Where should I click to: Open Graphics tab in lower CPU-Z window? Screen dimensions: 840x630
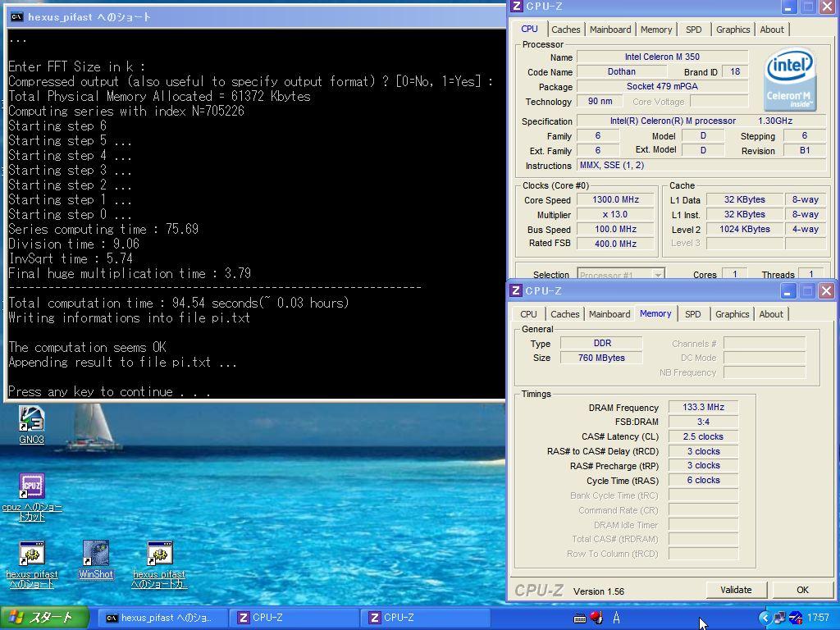(x=732, y=314)
